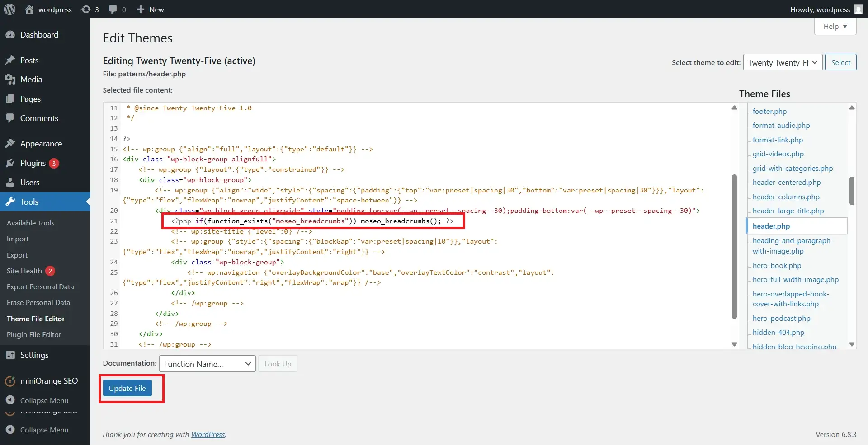Click the miniOrange SEO sidebar icon
868x446 pixels.
10,381
